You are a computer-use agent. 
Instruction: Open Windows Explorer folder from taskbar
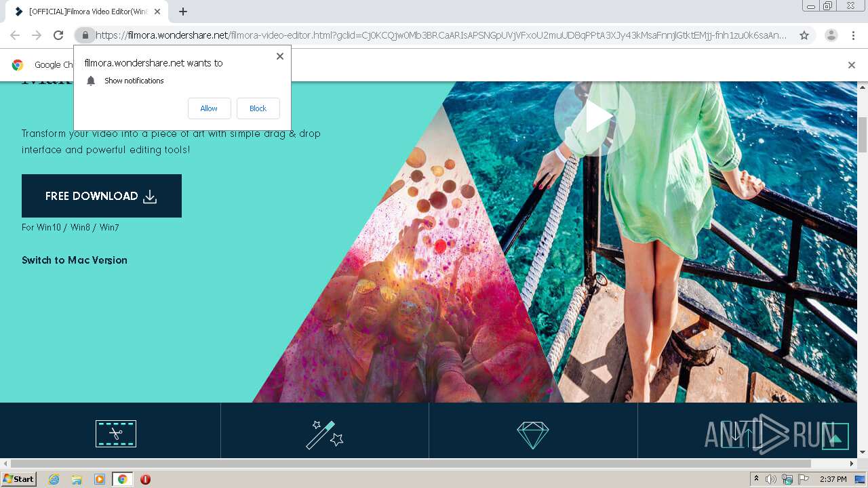pos(77,479)
